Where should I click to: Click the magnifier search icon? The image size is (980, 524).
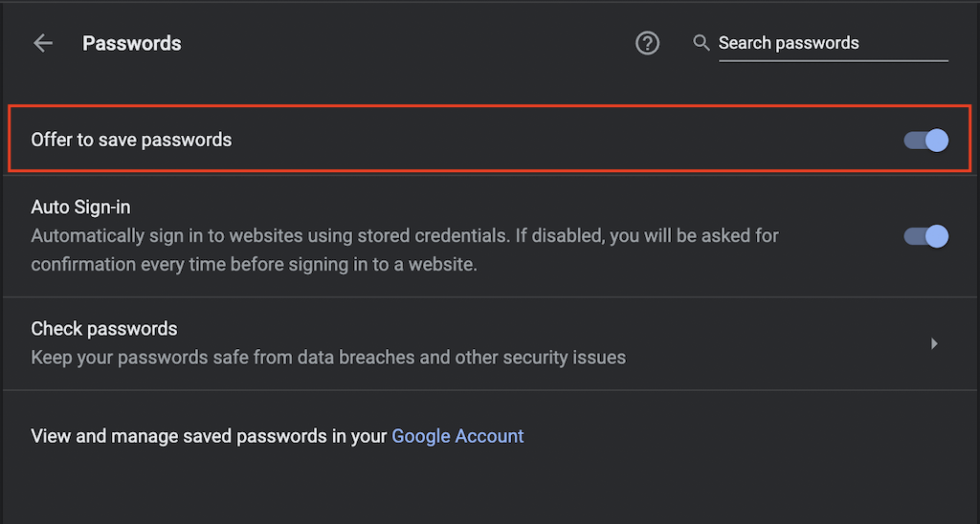point(702,43)
